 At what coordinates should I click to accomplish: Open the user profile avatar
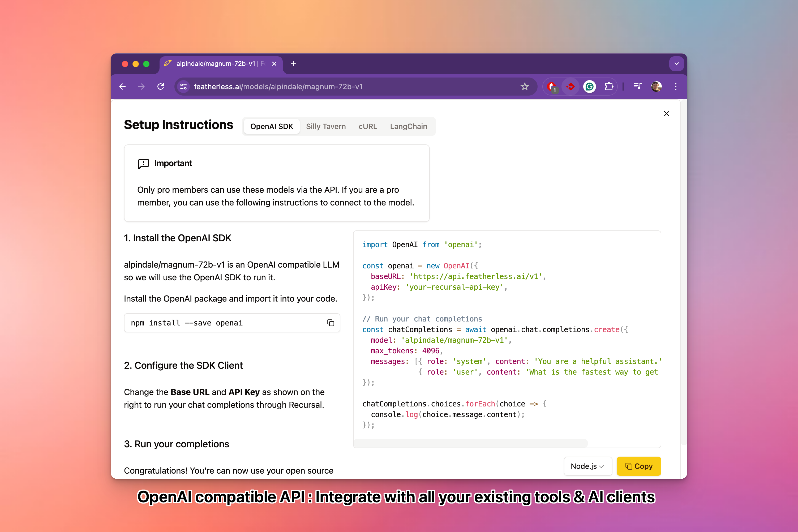pos(656,87)
